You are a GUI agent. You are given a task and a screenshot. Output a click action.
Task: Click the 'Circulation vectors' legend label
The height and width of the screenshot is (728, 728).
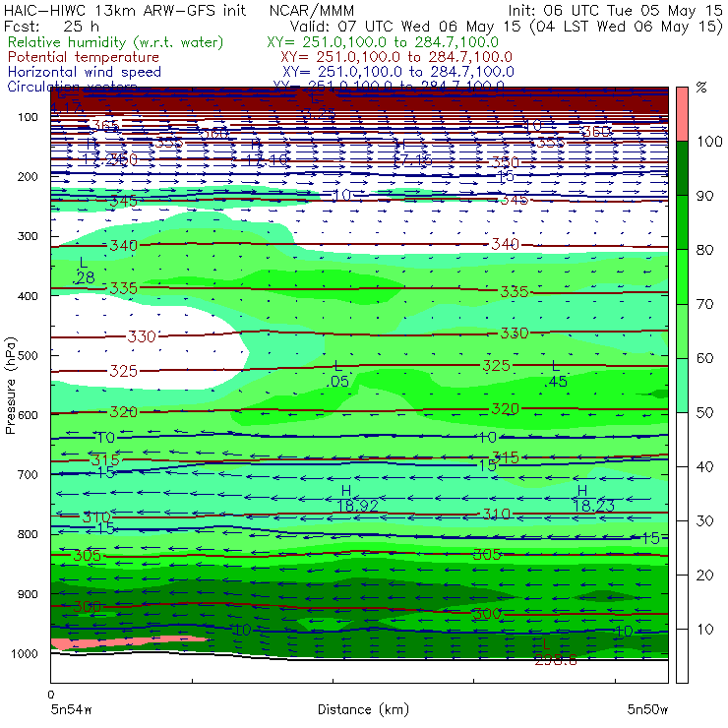pos(72,86)
